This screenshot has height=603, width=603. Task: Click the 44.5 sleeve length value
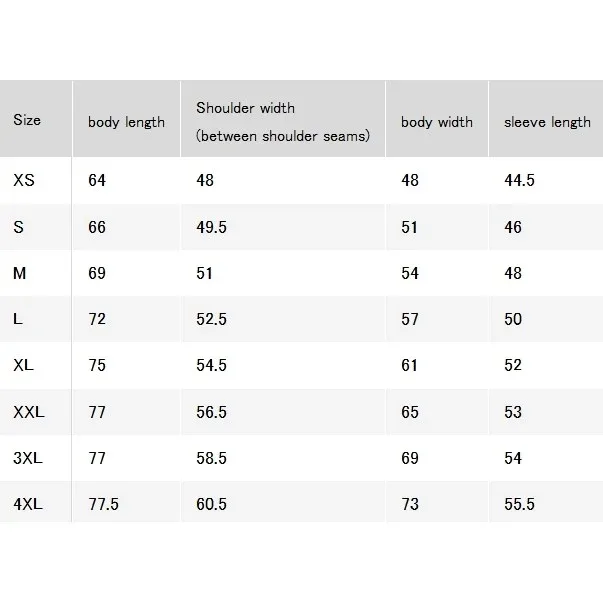[x=519, y=180]
